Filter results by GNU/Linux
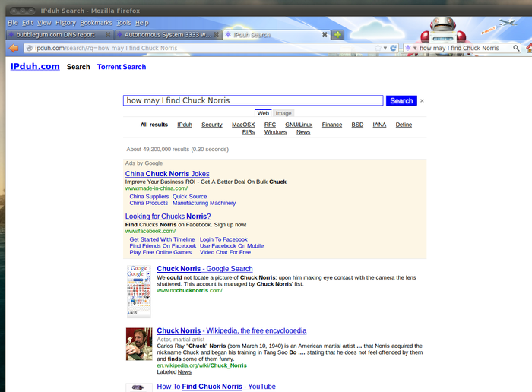Screen dimensions: 532x392 [299, 125]
